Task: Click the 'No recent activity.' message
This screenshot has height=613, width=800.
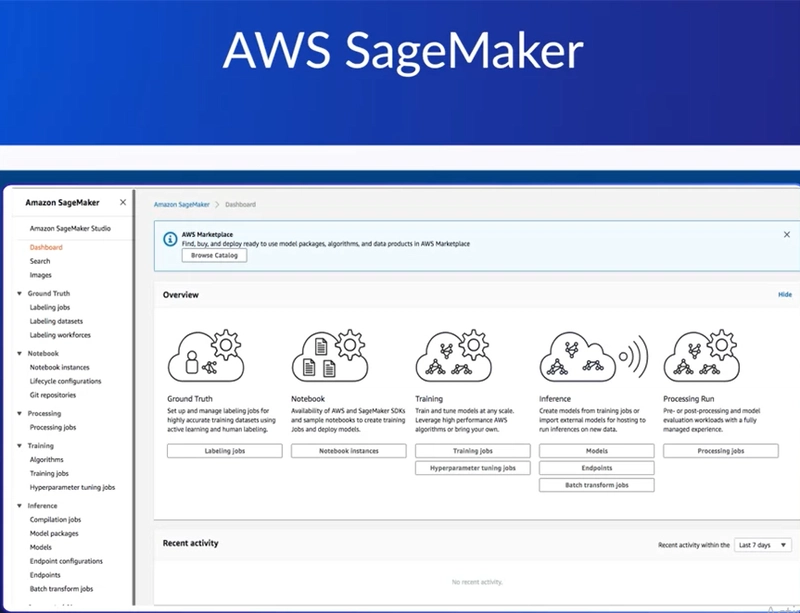Action: (477, 582)
